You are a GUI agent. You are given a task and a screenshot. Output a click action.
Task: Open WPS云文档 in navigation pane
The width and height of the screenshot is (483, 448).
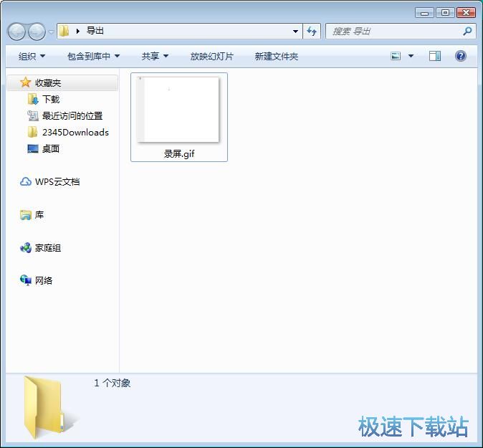pos(57,182)
